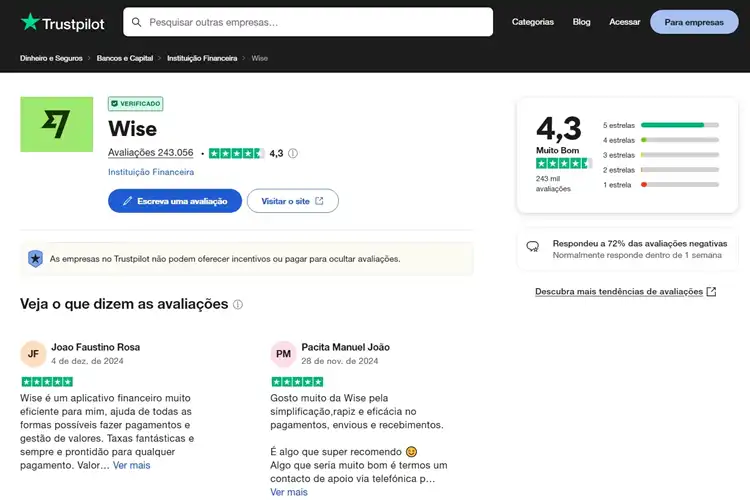Image resolution: width=750 pixels, height=500 pixels.
Task: Click the Wise green logo thumbnail
Action: [x=56, y=124]
